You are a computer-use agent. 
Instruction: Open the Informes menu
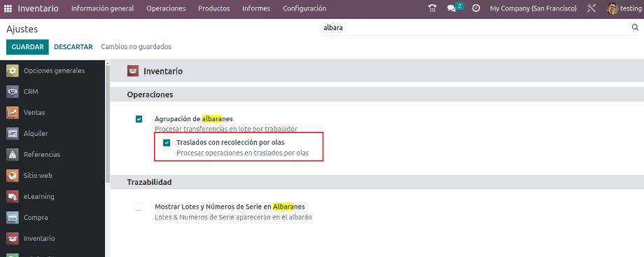pyautogui.click(x=256, y=8)
